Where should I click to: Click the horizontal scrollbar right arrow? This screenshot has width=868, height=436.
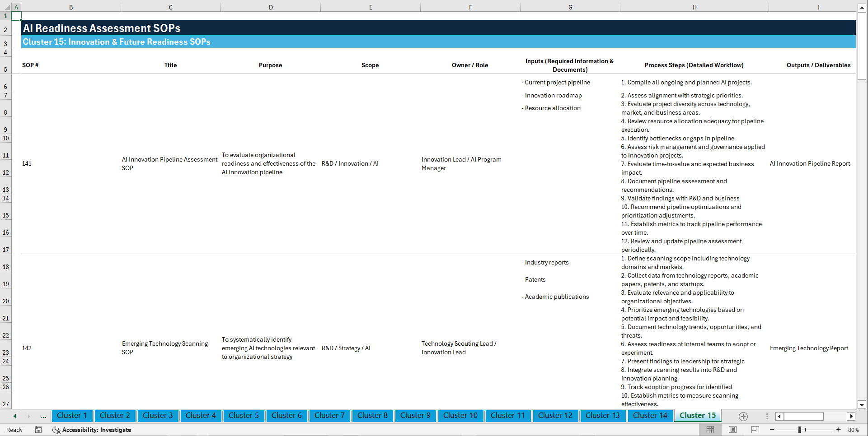[x=852, y=416]
